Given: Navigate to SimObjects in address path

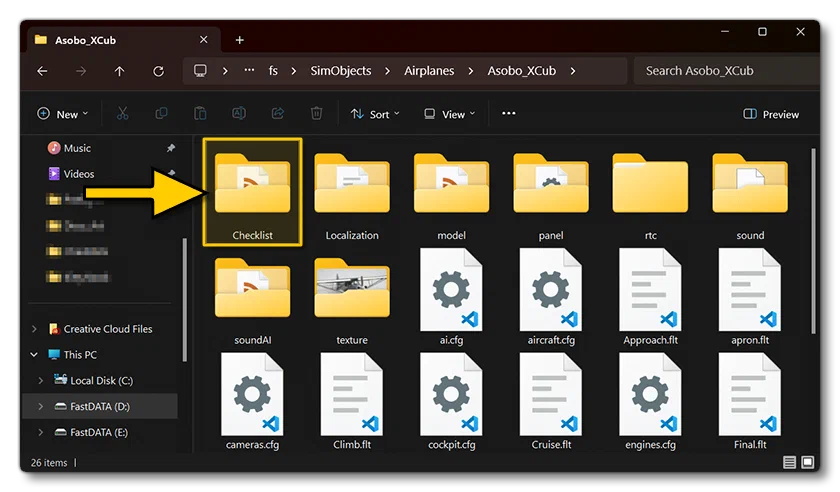Looking at the screenshot, I should (x=341, y=71).
